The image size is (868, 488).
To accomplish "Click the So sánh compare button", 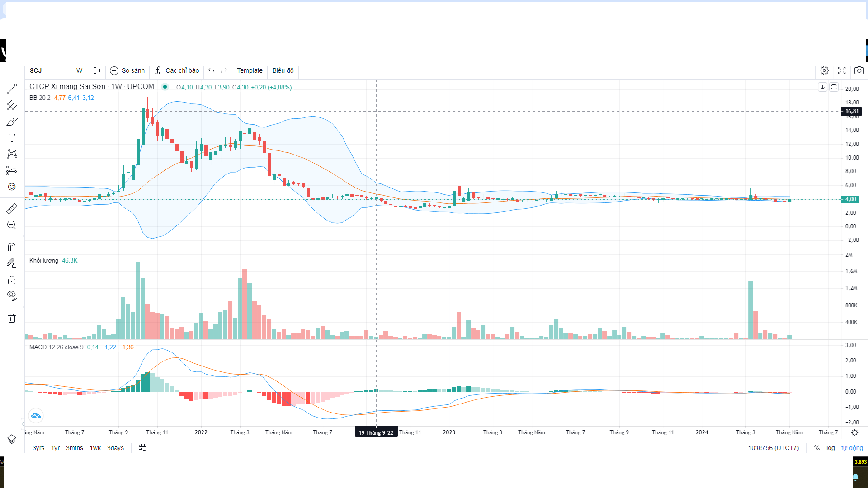I will [x=127, y=70].
